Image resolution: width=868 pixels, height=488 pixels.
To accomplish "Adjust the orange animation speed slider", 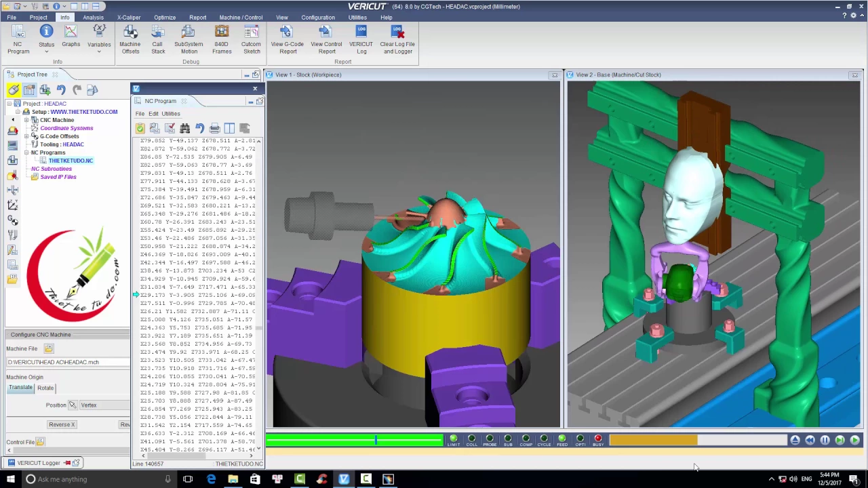I will (x=698, y=441).
